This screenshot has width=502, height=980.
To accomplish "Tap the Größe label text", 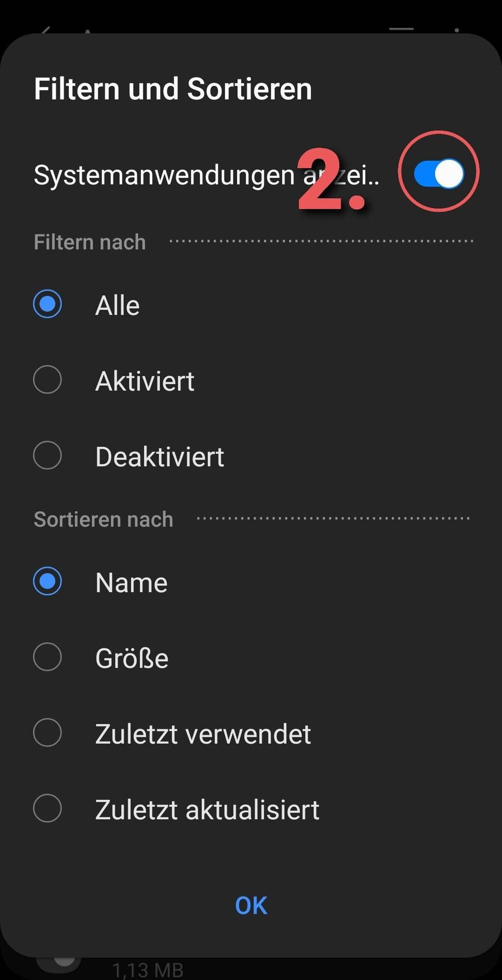I will pyautogui.click(x=132, y=659).
